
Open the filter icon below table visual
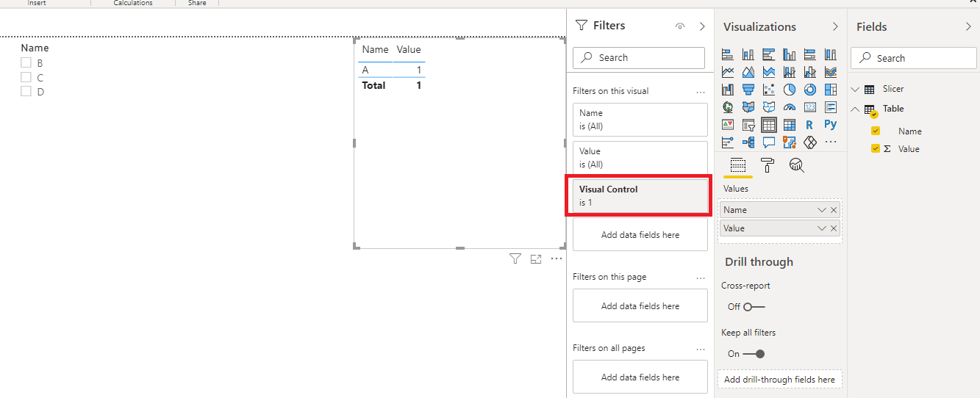[x=515, y=258]
